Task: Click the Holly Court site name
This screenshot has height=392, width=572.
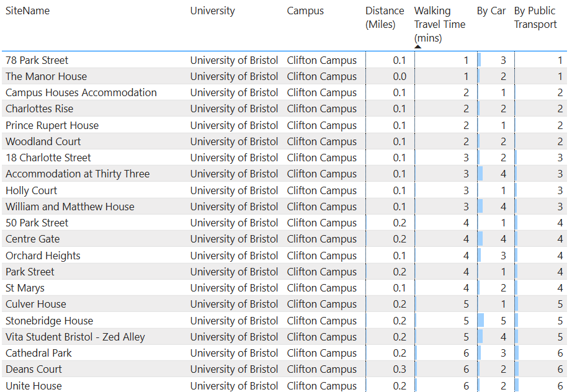Action: click(x=32, y=190)
